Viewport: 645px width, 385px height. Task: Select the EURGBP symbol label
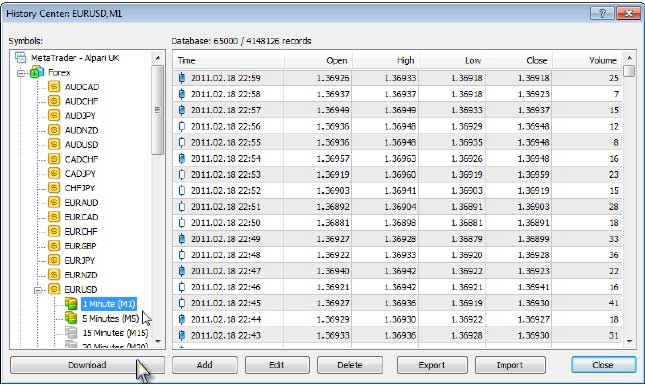[x=80, y=246]
